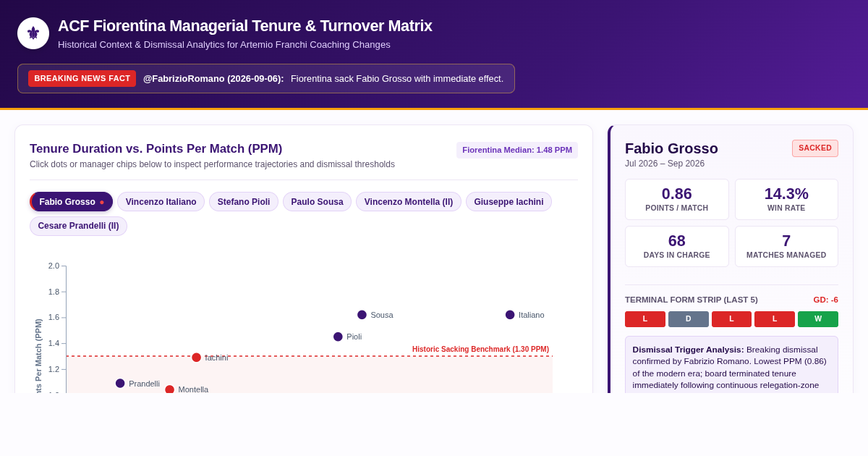Select the Fabio Grosso manager chip
Screen dimensions: 868x456
(x=72, y=202)
